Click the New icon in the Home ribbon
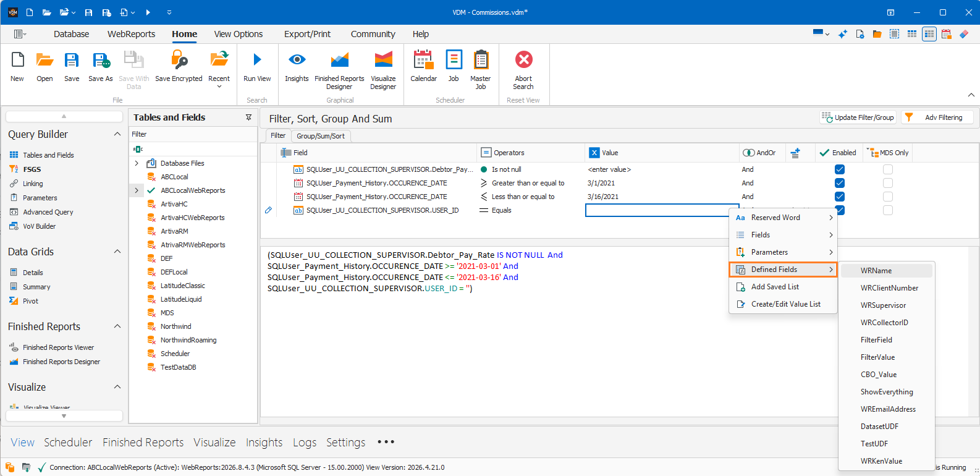Viewport: 980px width, 476px height. 17,60
